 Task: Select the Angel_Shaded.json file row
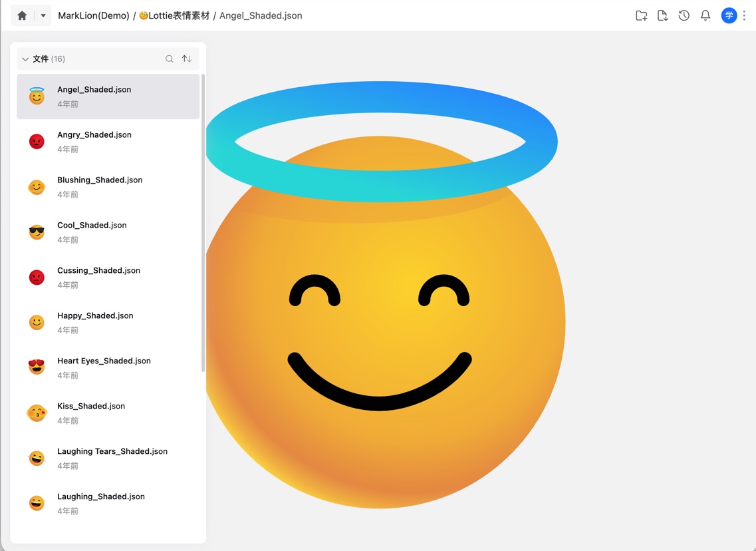(108, 96)
